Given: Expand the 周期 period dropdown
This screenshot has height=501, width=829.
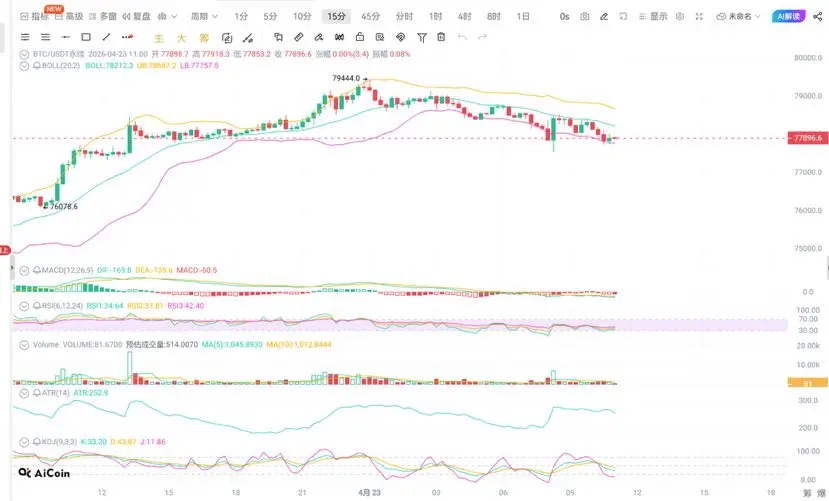Looking at the screenshot, I should point(204,16).
